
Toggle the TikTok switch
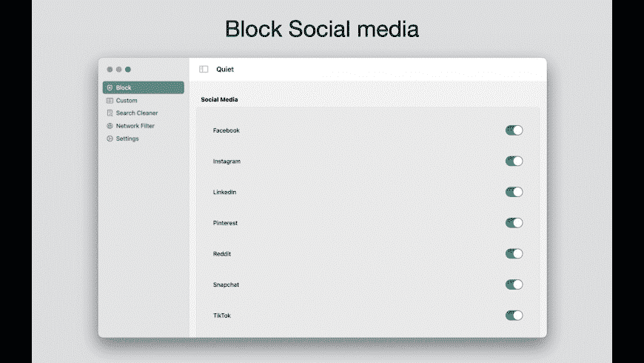pyautogui.click(x=514, y=316)
